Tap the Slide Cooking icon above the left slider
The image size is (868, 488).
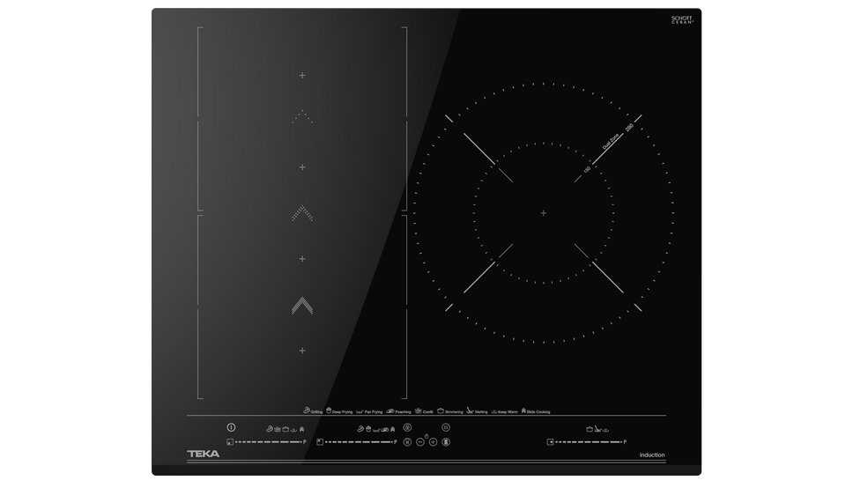(301, 429)
